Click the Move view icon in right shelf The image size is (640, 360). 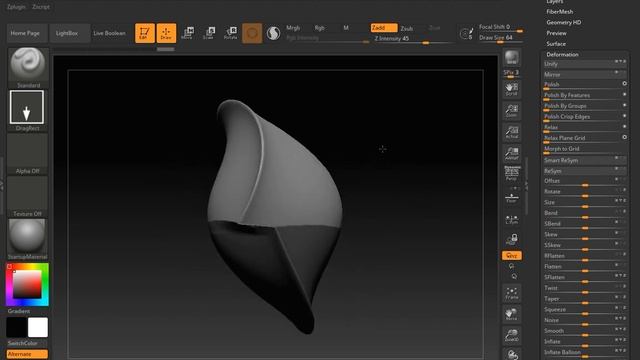click(x=511, y=314)
